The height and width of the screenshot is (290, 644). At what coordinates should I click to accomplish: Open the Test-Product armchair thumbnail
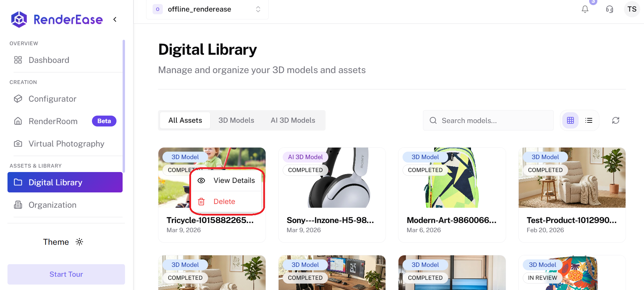pyautogui.click(x=572, y=177)
